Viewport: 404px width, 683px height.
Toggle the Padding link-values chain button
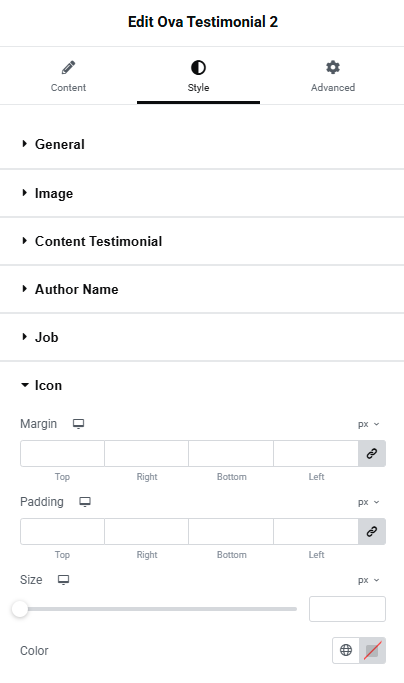[x=372, y=531]
